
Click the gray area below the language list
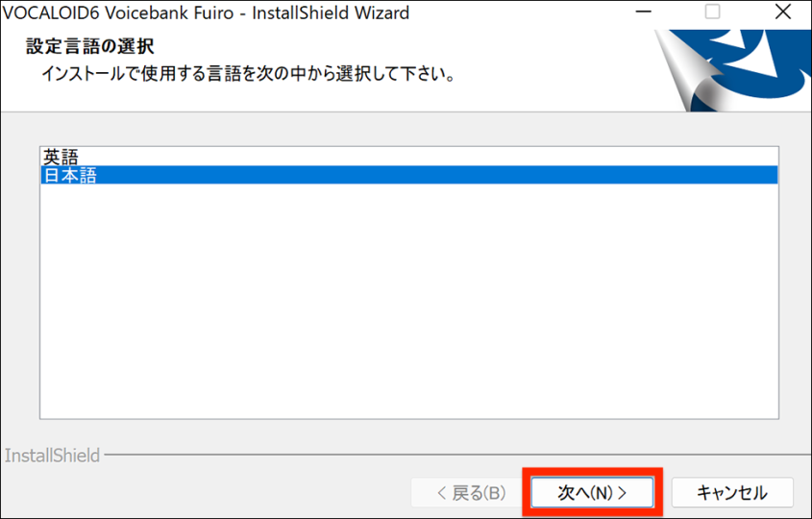coord(409,434)
